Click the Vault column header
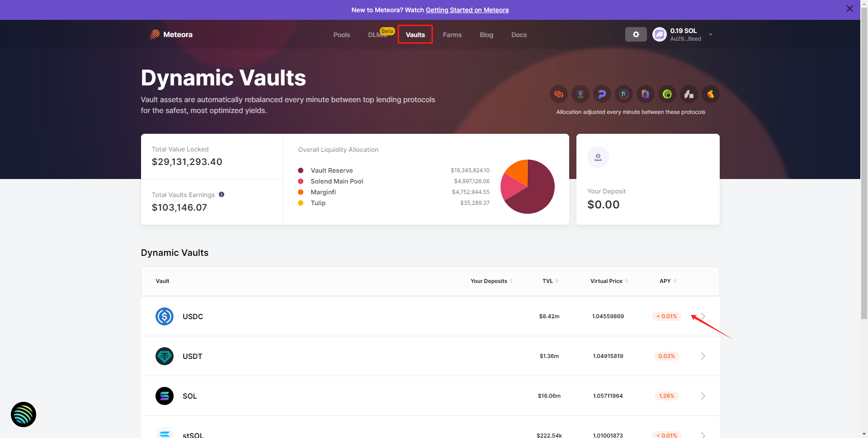Image resolution: width=868 pixels, height=438 pixels. [x=162, y=281]
